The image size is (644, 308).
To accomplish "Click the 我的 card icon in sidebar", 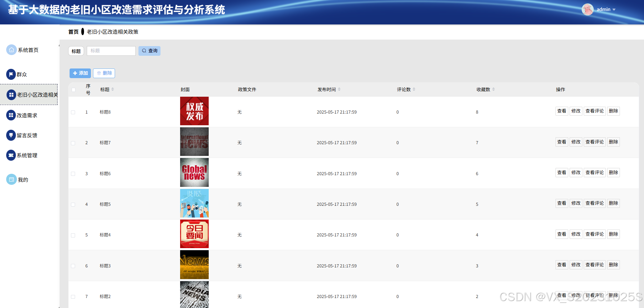I will (x=11, y=179).
